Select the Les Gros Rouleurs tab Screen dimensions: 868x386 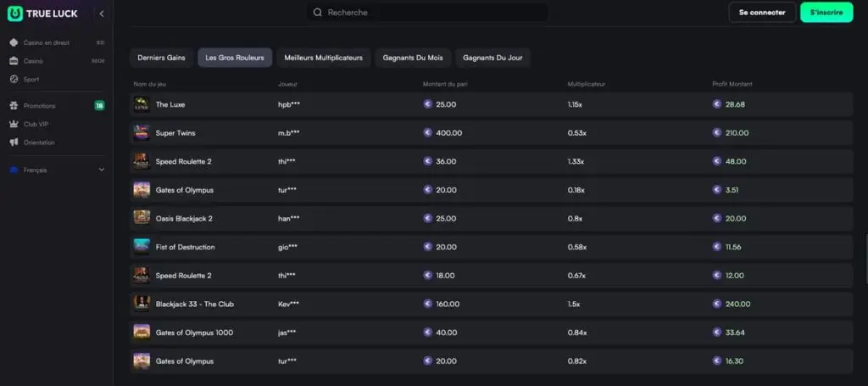click(235, 58)
